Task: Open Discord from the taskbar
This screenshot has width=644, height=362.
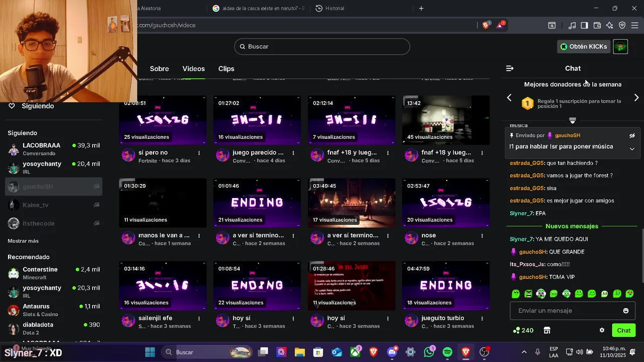Action: [392, 352]
